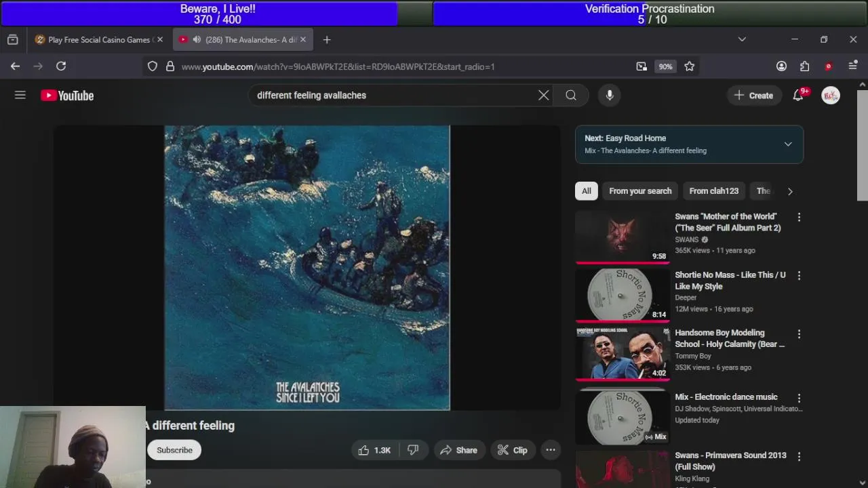Expand the Next: Easy Road Home mix panel
The width and height of the screenshot is (868, 488).
click(x=788, y=144)
